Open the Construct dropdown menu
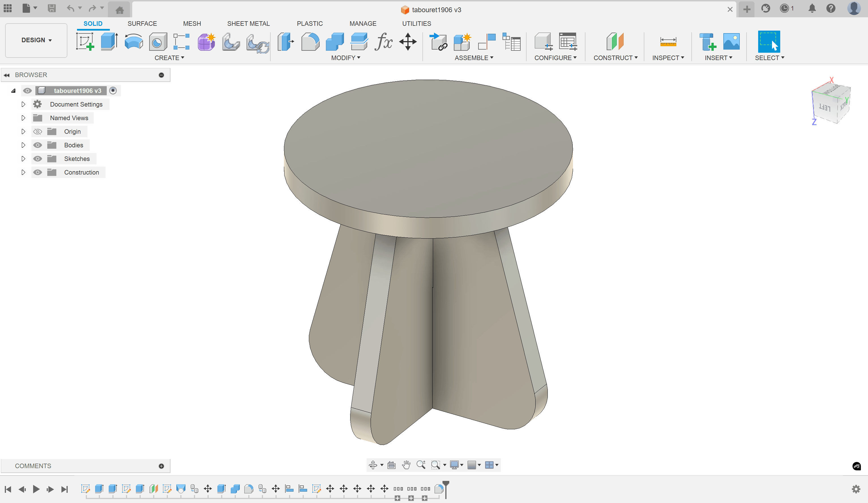868x503 pixels. (615, 58)
